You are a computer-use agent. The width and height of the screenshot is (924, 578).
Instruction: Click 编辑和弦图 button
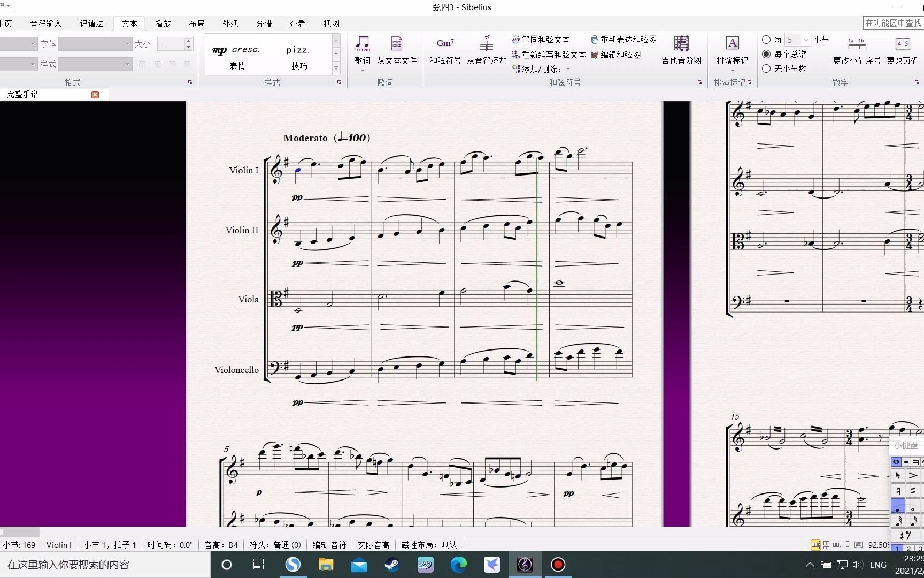[x=616, y=55]
